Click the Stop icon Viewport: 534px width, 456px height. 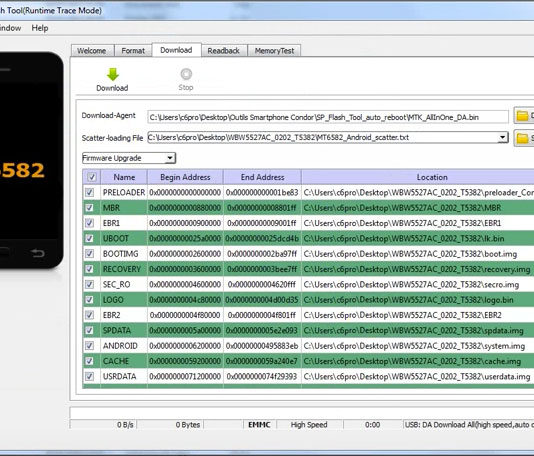[186, 74]
